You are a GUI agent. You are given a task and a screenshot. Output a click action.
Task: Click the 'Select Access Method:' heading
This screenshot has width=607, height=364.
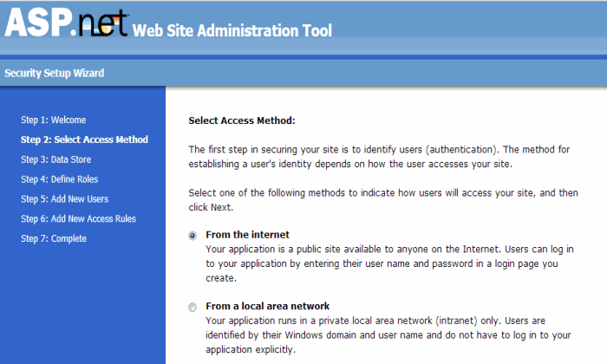242,120
